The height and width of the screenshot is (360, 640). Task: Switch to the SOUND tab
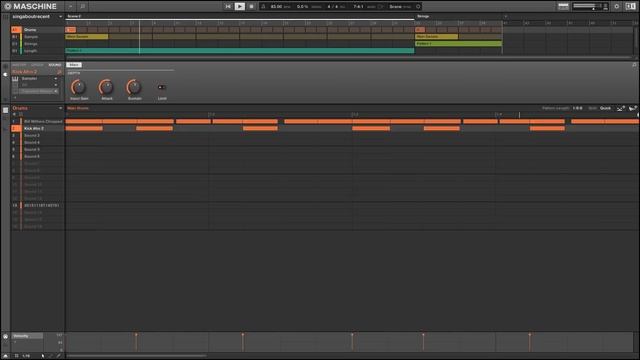55,65
